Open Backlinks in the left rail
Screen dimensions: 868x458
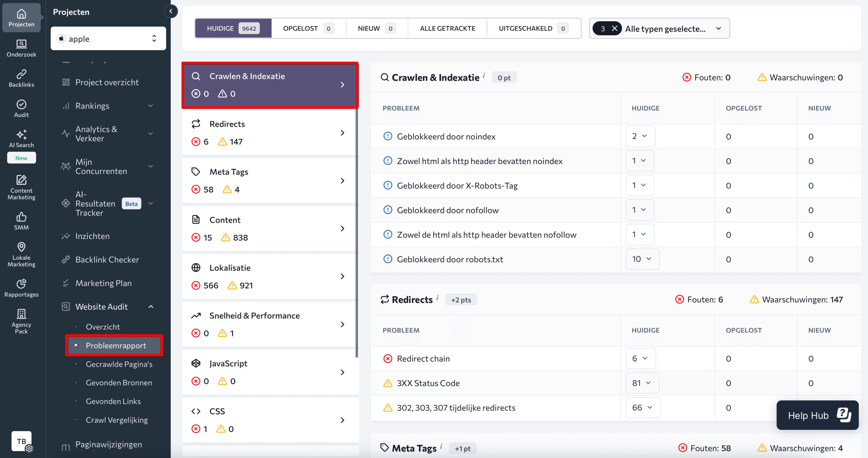pos(21,78)
